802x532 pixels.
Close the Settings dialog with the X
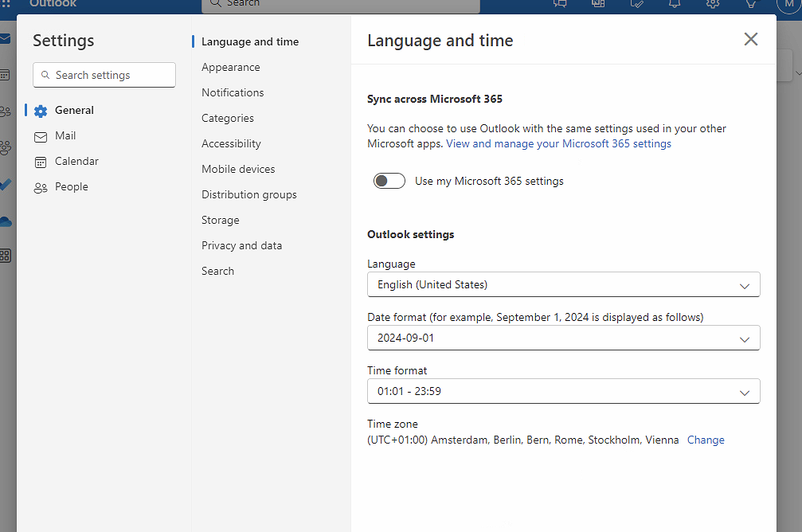pyautogui.click(x=750, y=40)
